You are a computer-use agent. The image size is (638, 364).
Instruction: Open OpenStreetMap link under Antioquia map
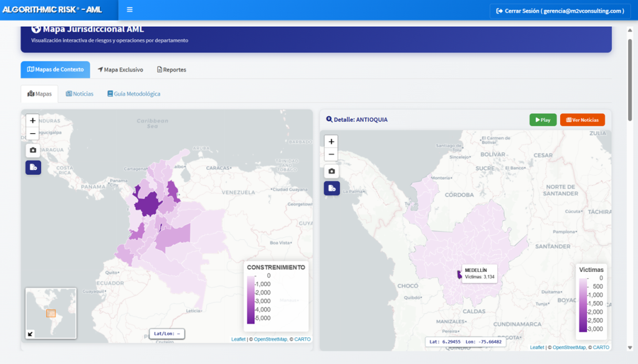(x=569, y=347)
